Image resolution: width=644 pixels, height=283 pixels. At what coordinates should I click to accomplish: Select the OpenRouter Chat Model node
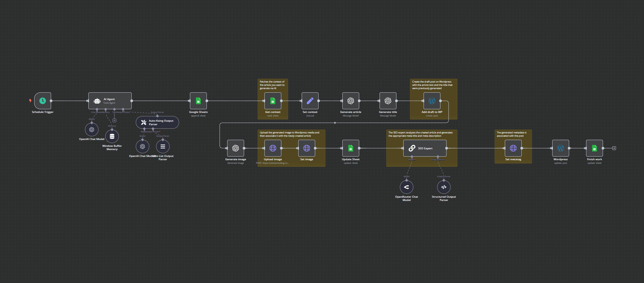tap(407, 187)
